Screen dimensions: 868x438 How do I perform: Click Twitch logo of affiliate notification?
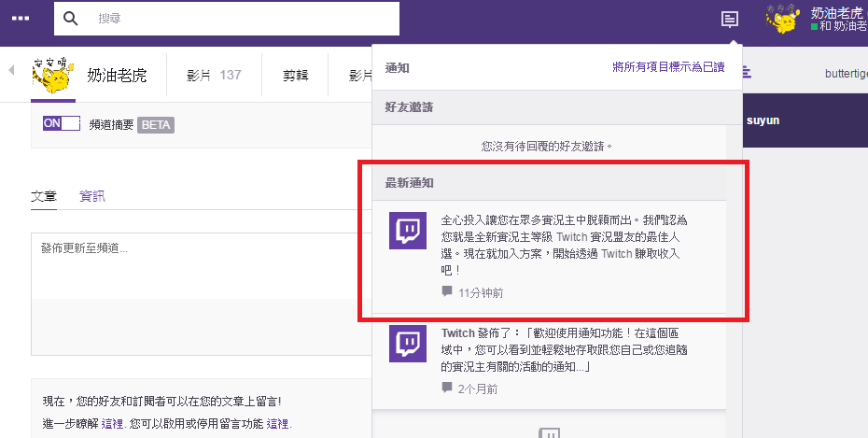pyautogui.click(x=408, y=231)
